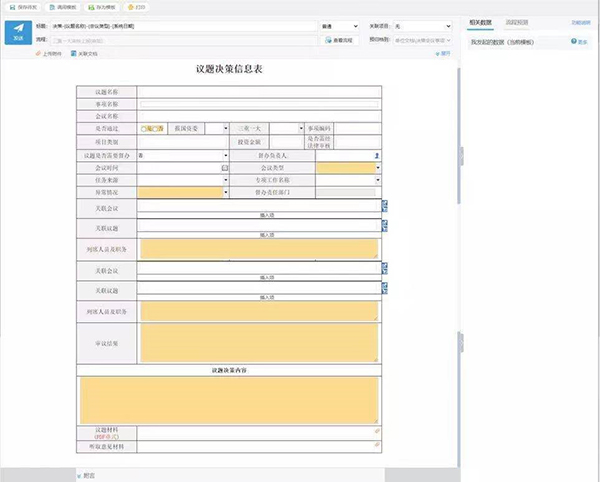Open the 预归档到 dropdown

[423, 40]
